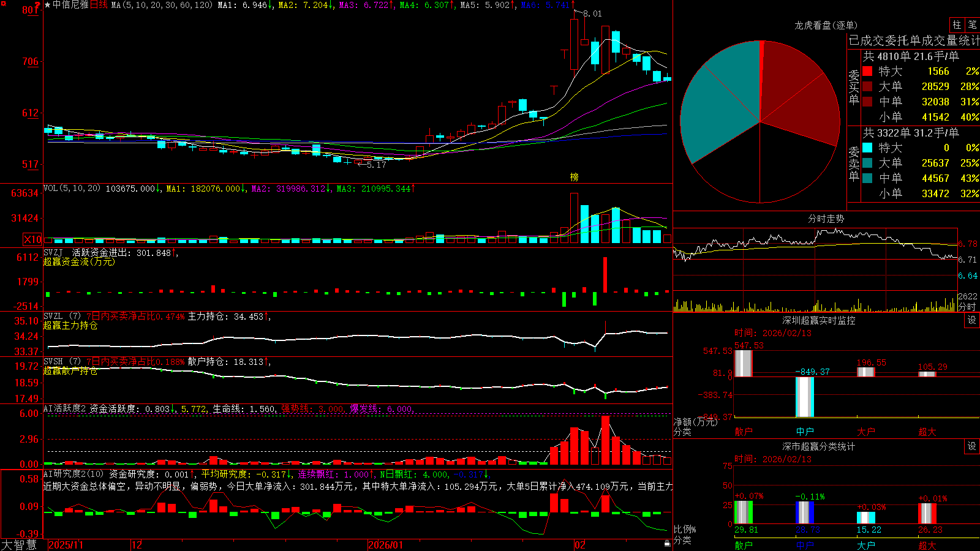This screenshot has width=980, height=551.
Task: Click the 8.01 high price label
Action: [592, 13]
